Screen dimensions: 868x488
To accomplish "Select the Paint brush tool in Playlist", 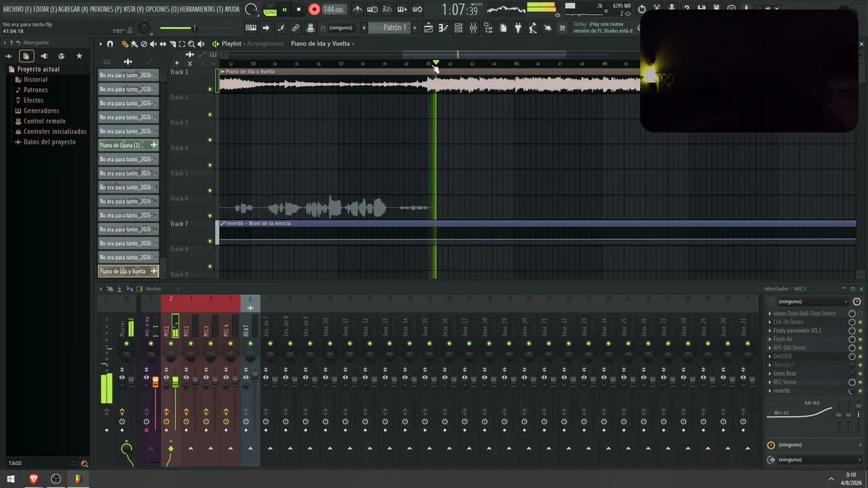I will click(x=134, y=44).
